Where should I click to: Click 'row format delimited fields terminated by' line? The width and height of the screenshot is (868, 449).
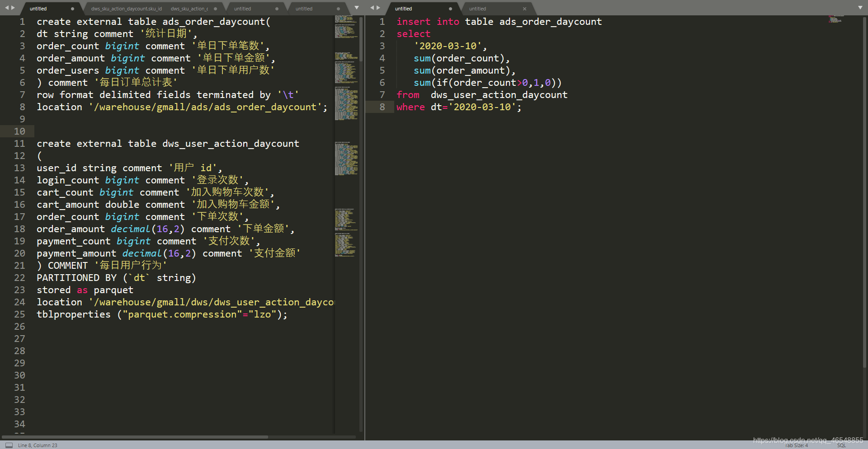click(x=168, y=95)
